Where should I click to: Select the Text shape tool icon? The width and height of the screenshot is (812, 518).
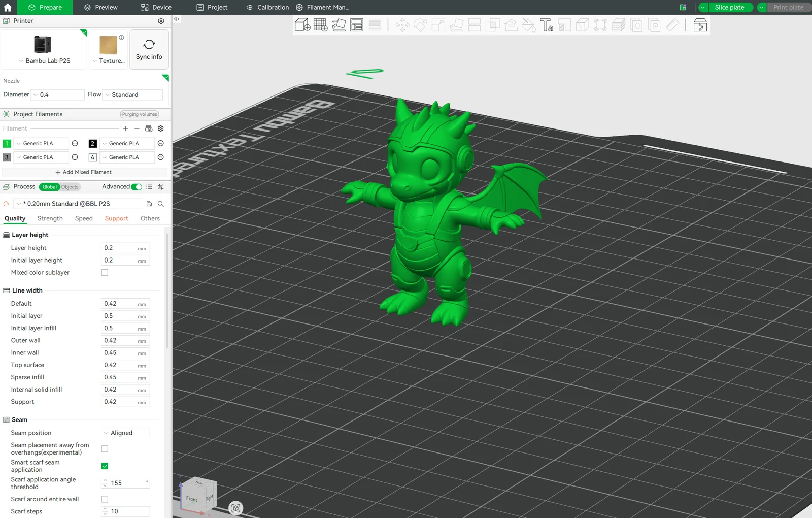point(547,25)
